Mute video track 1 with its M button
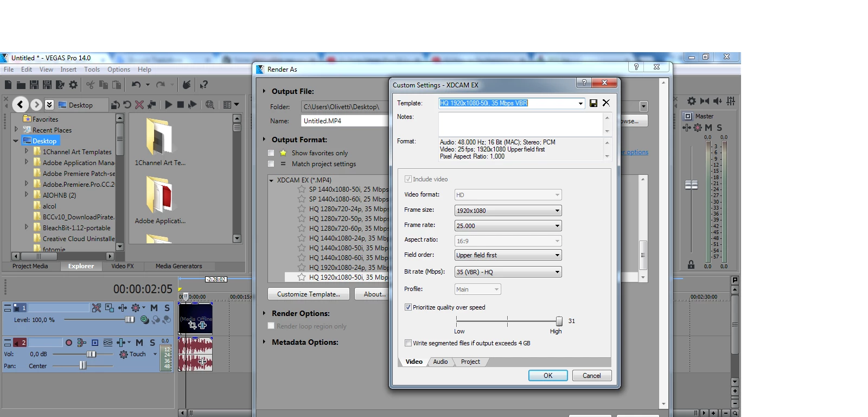Viewport: 868px width, 417px height. (x=154, y=308)
